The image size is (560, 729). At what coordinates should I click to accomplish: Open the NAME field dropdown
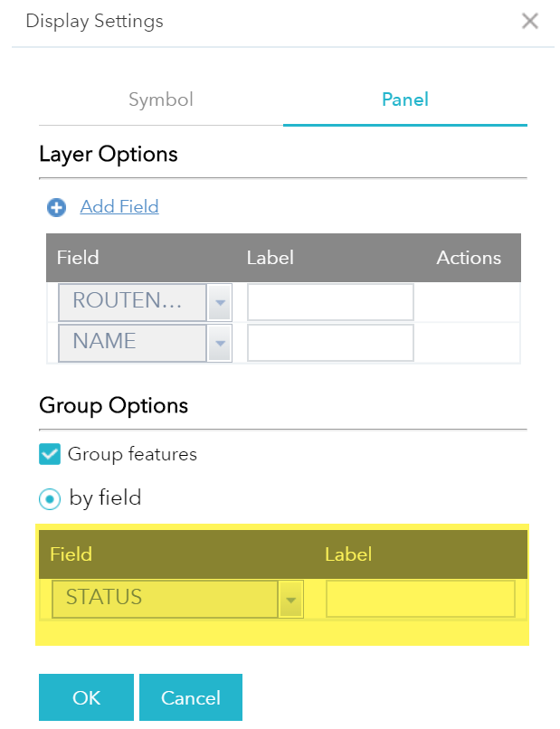click(x=133, y=343)
